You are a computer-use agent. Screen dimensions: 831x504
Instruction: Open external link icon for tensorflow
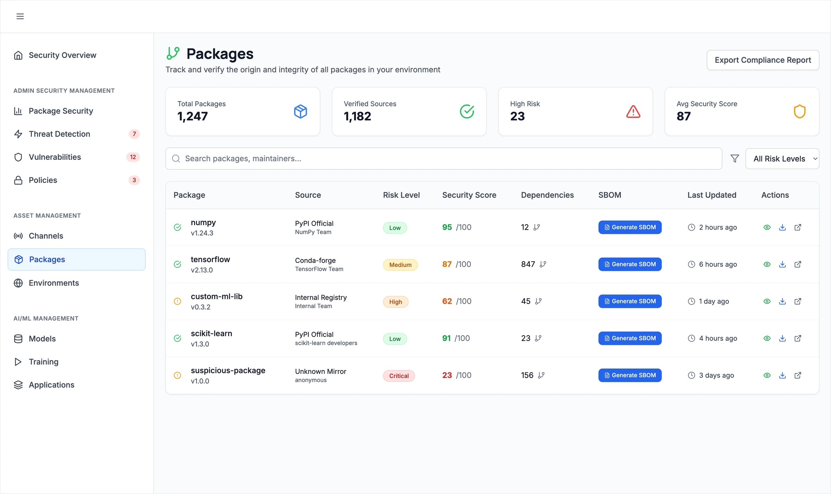click(797, 264)
